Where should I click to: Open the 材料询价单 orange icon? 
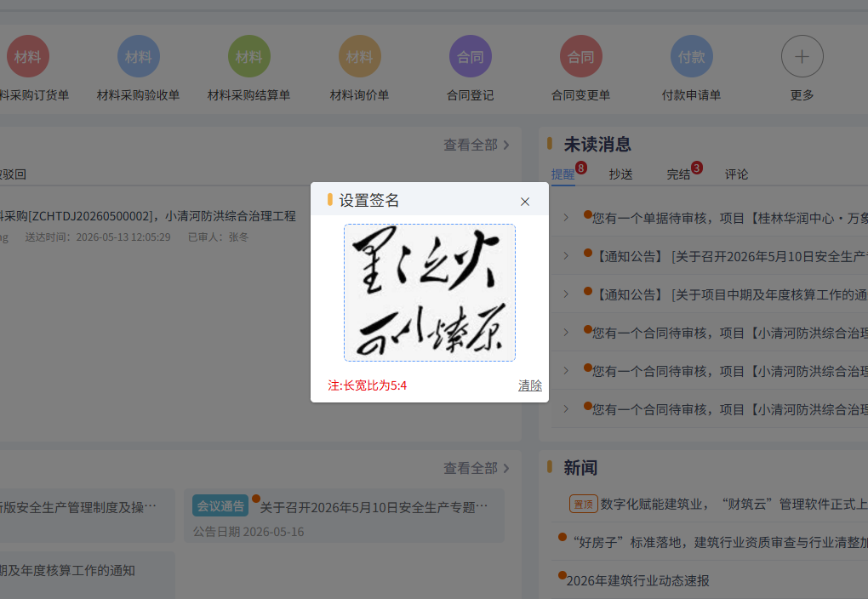[360, 56]
